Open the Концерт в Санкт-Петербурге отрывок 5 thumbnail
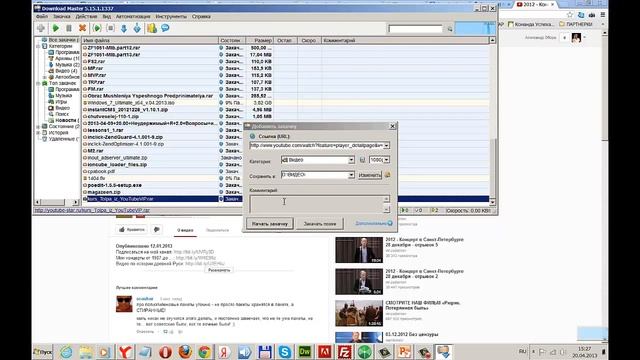 359,250
